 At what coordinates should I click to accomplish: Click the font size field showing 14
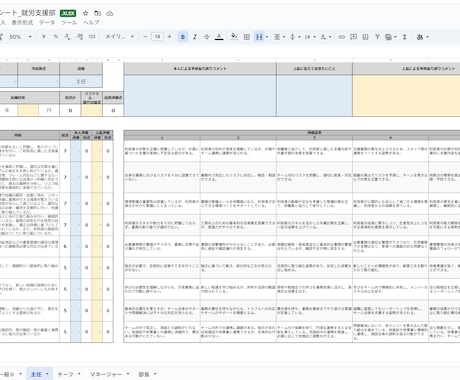pyautogui.click(x=157, y=37)
